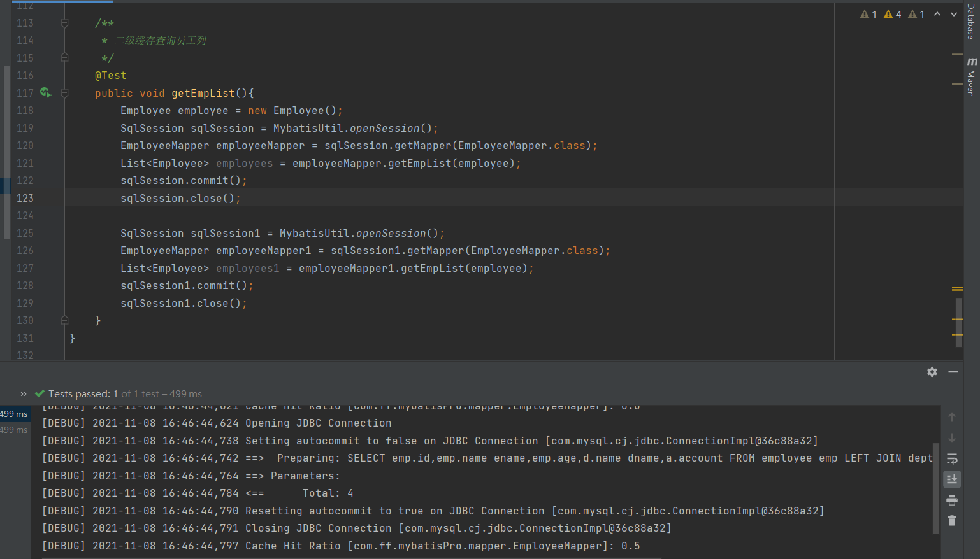The height and width of the screenshot is (559, 980).
Task: Jump to next console stack frame arrow
Action: pos(952,438)
